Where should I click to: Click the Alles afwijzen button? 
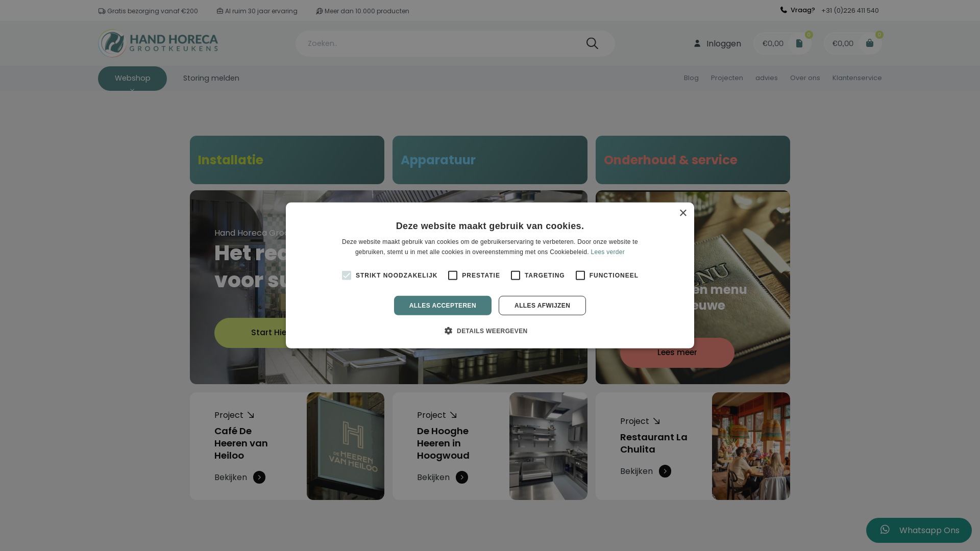(542, 306)
